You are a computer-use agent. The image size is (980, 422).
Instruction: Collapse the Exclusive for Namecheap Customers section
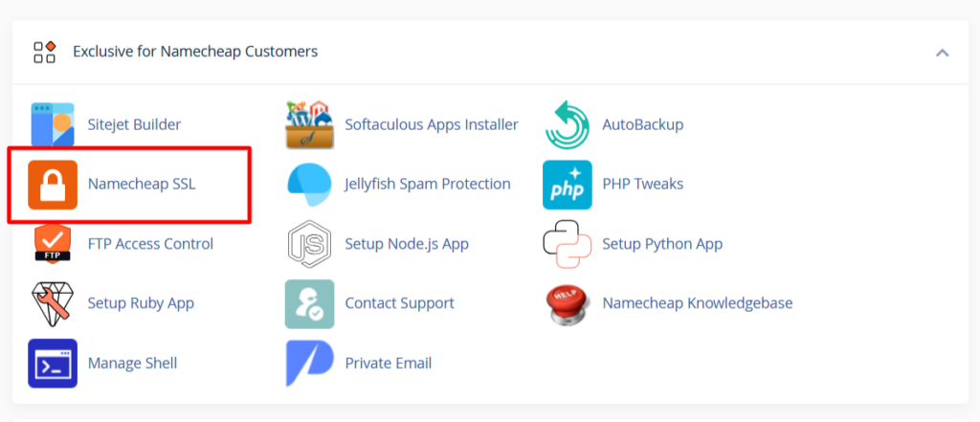coord(943,53)
